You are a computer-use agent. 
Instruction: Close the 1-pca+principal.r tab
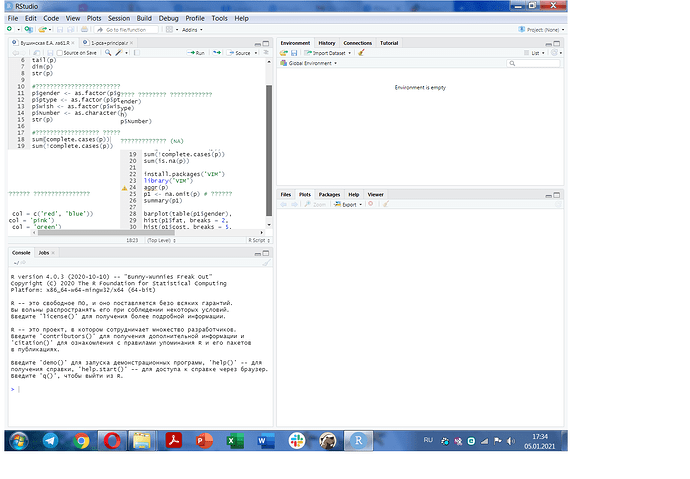tap(131, 43)
